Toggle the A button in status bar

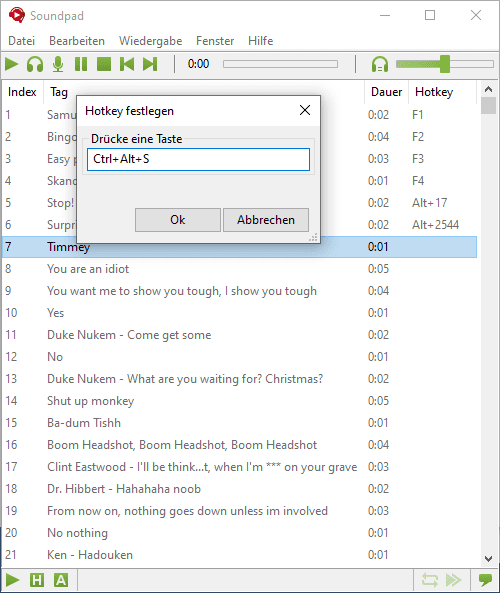pos(61,580)
